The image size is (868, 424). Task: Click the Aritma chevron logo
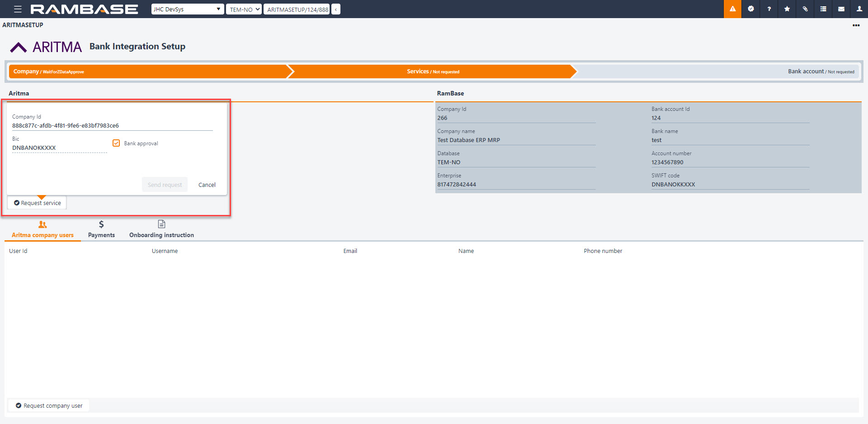[19, 47]
